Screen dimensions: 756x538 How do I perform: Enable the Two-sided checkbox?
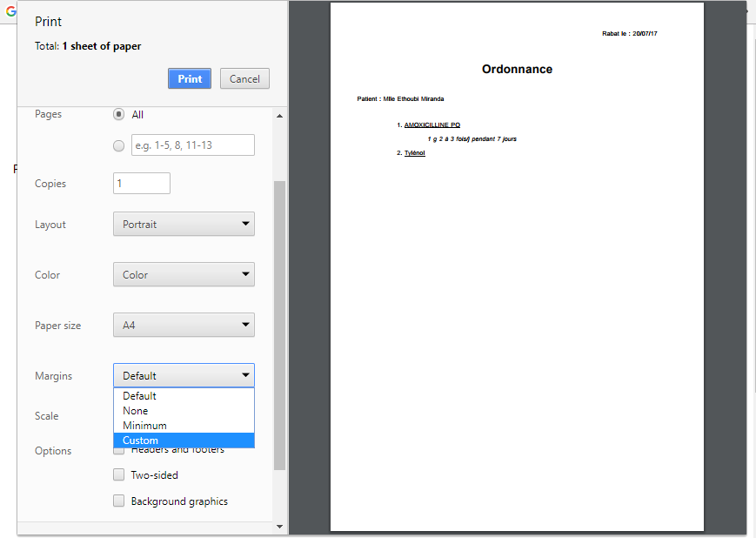pyautogui.click(x=119, y=475)
